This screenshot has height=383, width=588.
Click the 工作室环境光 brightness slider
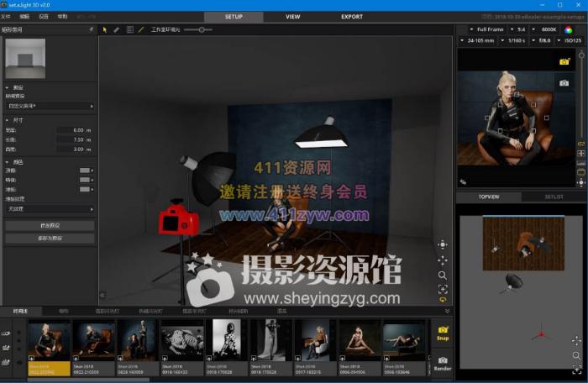point(199,29)
